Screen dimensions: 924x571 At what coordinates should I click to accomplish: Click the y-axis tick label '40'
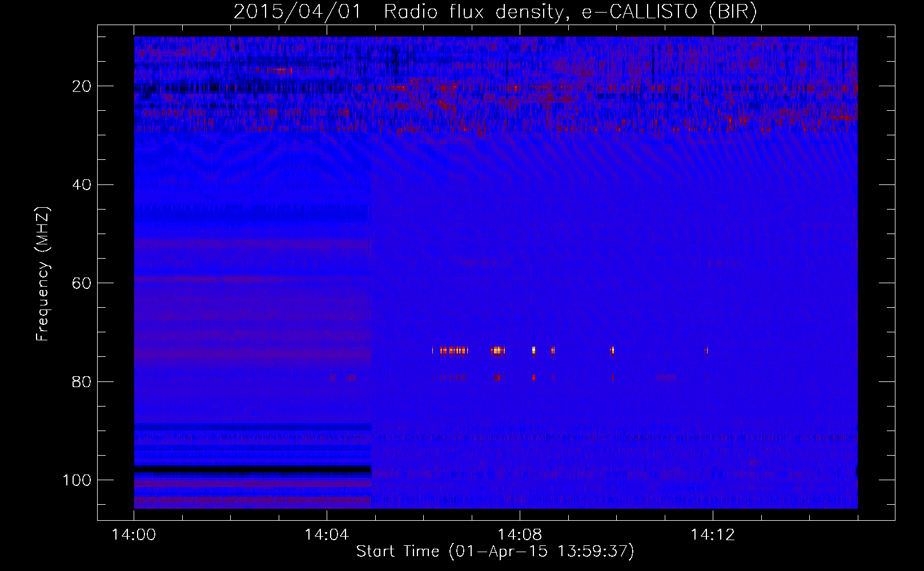point(82,185)
